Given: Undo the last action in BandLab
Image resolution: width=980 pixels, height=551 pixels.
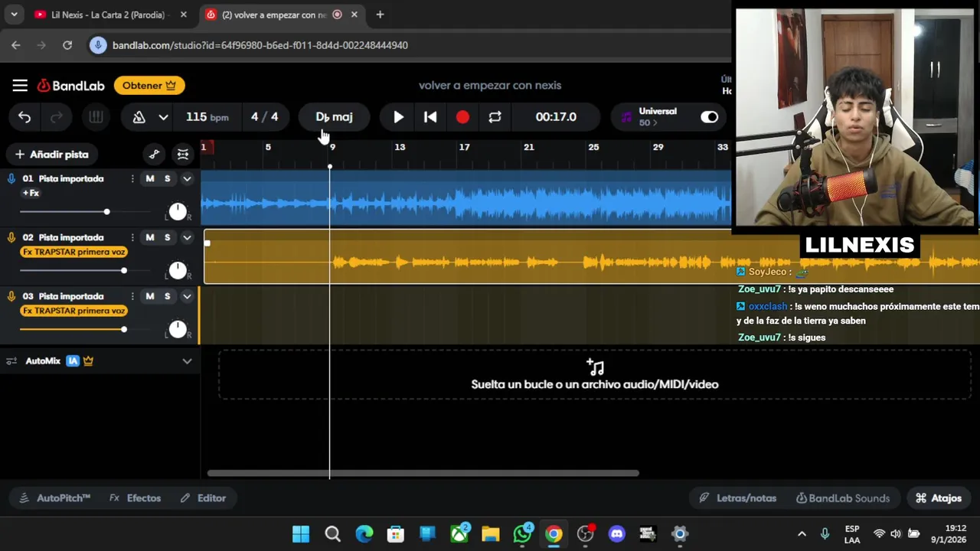Looking at the screenshot, I should 24,117.
